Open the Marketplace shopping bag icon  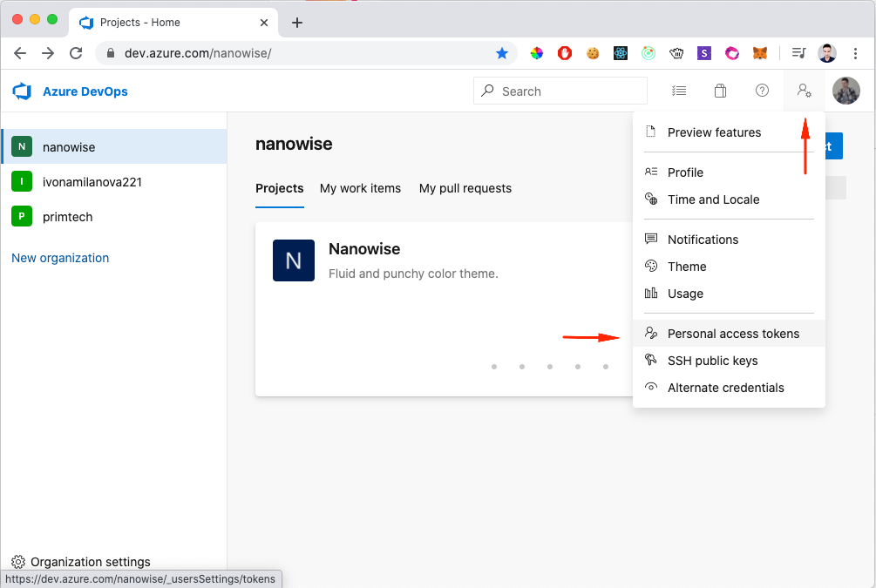coord(720,91)
